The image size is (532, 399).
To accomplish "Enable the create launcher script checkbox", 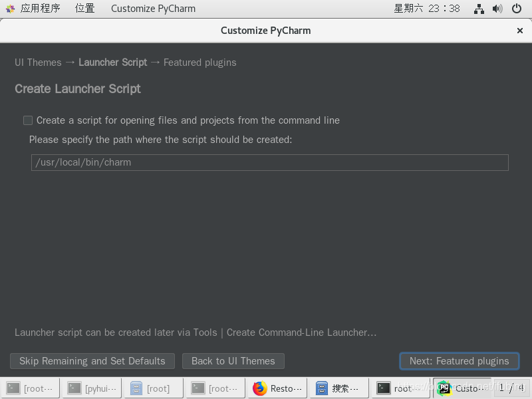I will [28, 120].
